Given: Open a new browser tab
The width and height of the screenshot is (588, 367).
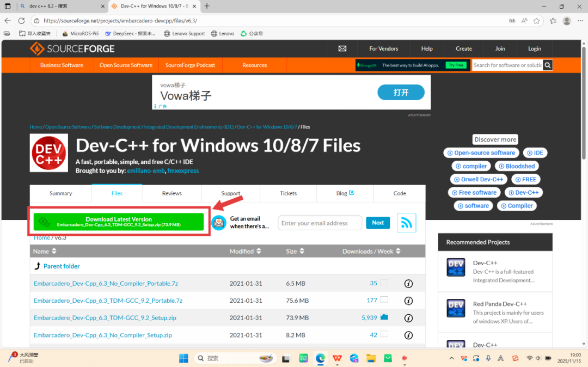Looking at the screenshot, I should point(207,6).
